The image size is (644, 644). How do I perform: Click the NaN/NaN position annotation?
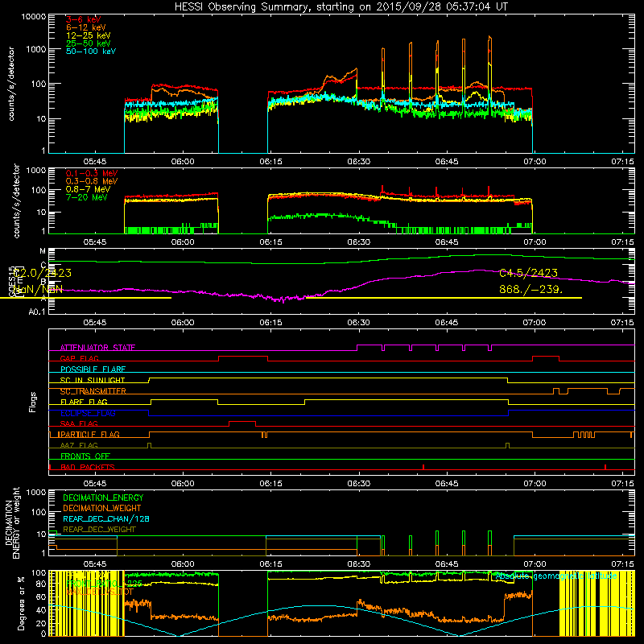(x=38, y=289)
